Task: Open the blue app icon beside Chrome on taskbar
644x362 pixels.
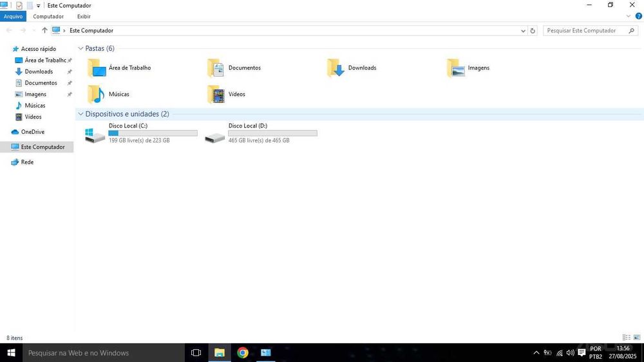Action: 266,352
